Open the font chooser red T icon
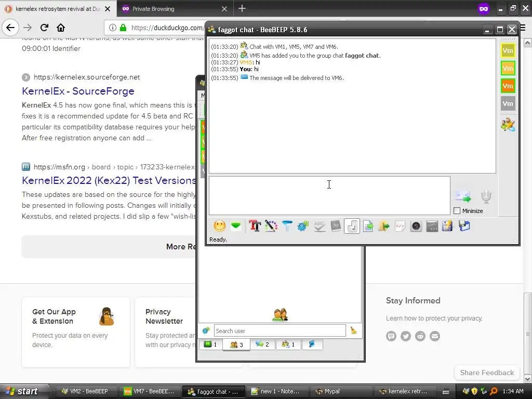Viewport: 532px width, 399px height. [x=255, y=226]
